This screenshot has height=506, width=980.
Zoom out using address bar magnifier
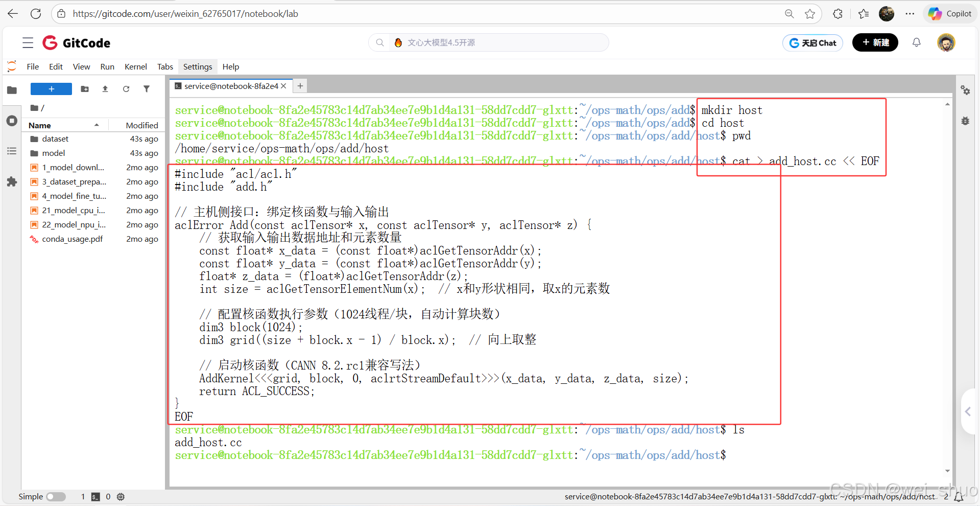pyautogui.click(x=790, y=14)
